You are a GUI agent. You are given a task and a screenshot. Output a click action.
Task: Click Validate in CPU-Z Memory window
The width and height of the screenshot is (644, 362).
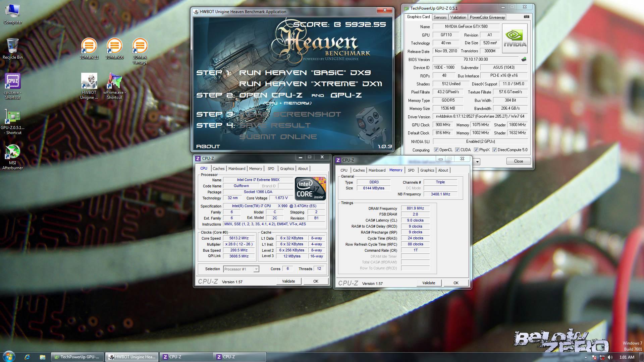[429, 283]
